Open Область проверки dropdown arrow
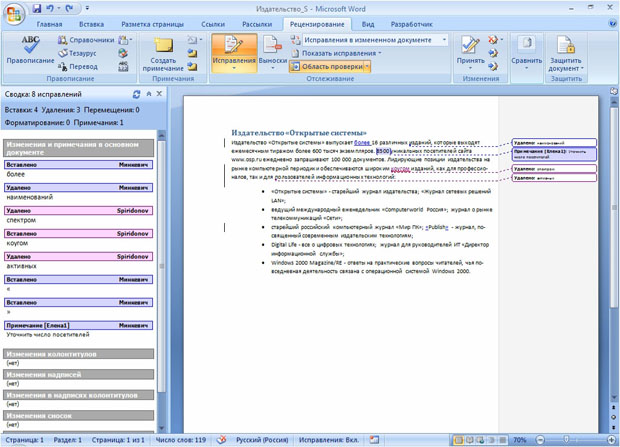 (367, 67)
